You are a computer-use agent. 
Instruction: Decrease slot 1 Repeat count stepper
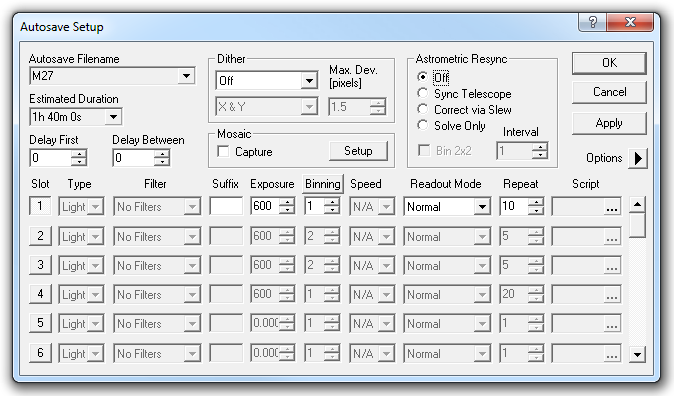pyautogui.click(x=535, y=210)
